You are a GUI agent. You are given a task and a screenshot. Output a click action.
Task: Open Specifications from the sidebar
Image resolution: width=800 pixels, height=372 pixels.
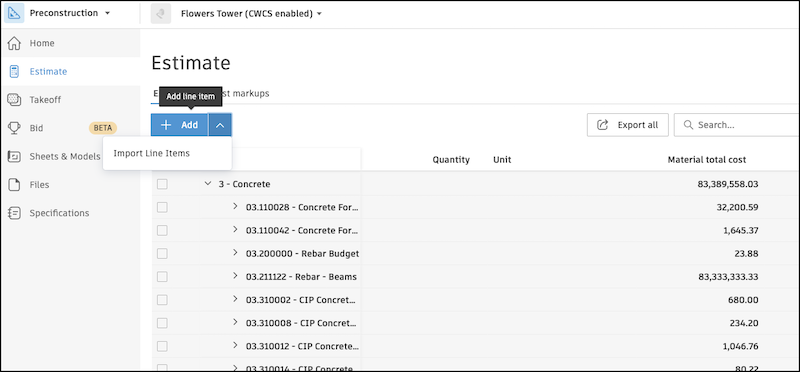(59, 213)
